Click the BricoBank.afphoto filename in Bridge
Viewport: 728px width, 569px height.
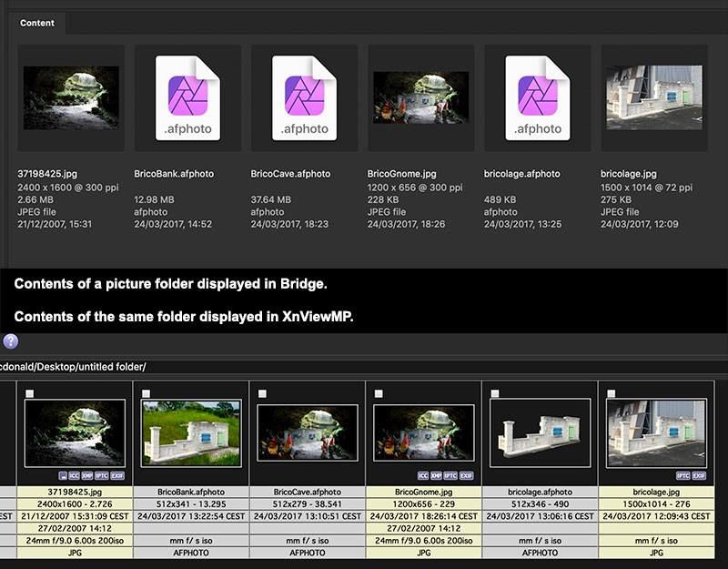[174, 174]
